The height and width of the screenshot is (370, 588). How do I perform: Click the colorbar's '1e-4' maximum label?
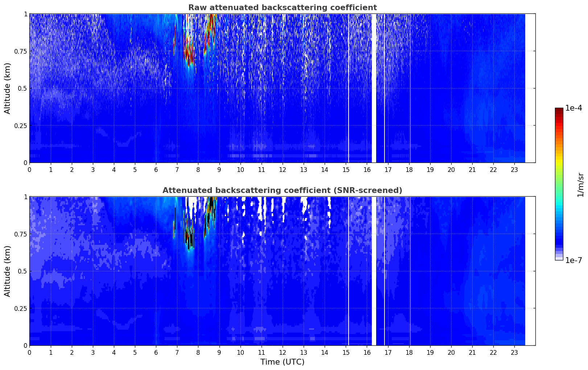(x=573, y=108)
